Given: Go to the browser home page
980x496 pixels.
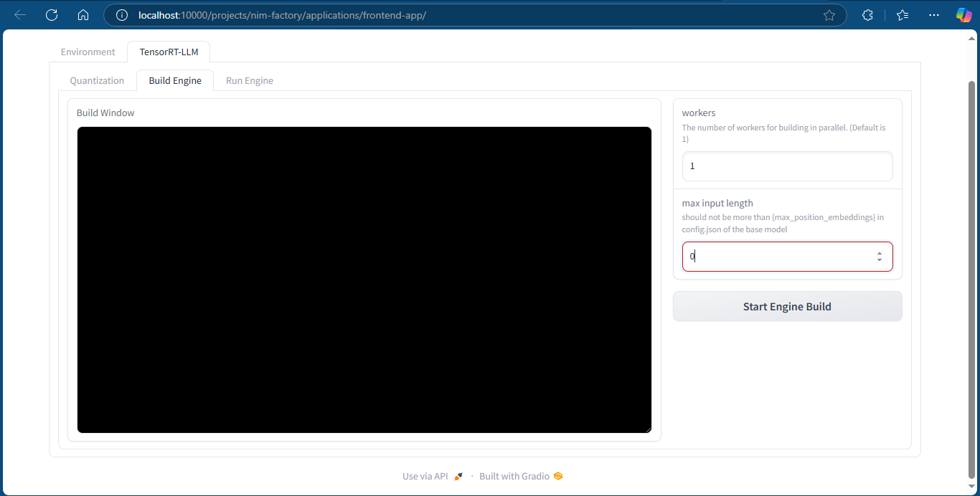Looking at the screenshot, I should click(x=83, y=15).
